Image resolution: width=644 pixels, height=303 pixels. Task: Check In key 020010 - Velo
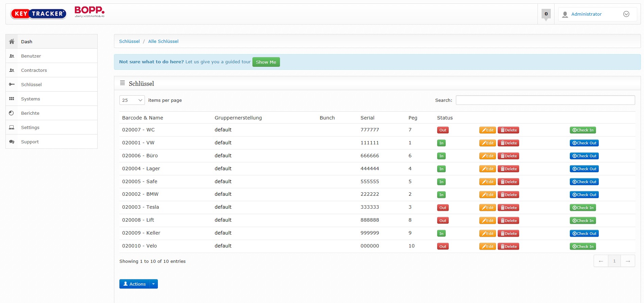click(x=583, y=246)
